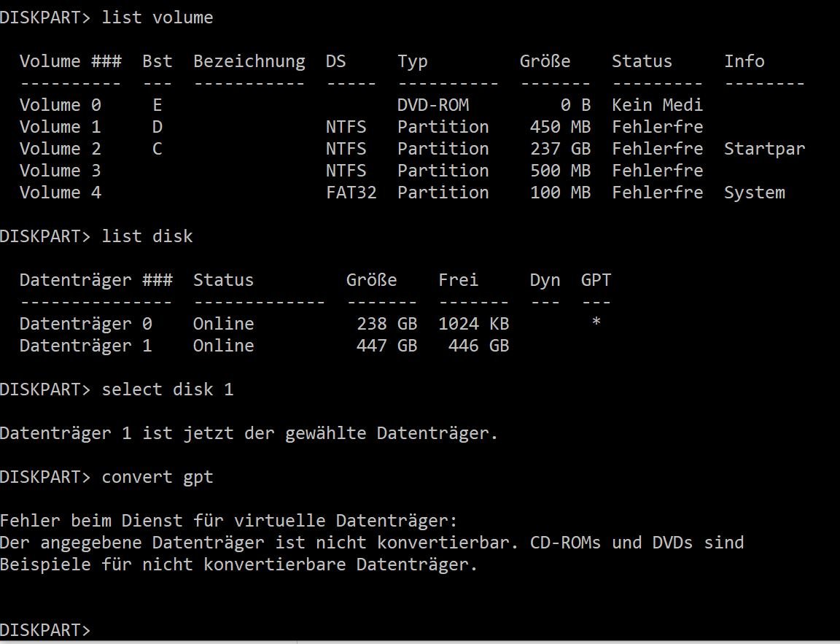Viewport: 840px width, 644px height.
Task: Click the Bezeichnung column header
Action: (249, 61)
